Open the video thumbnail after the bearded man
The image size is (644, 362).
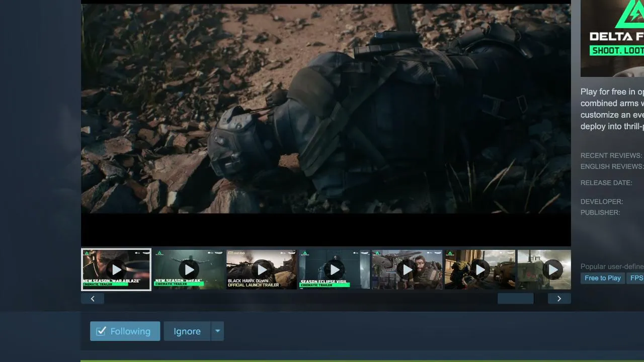coord(480,269)
